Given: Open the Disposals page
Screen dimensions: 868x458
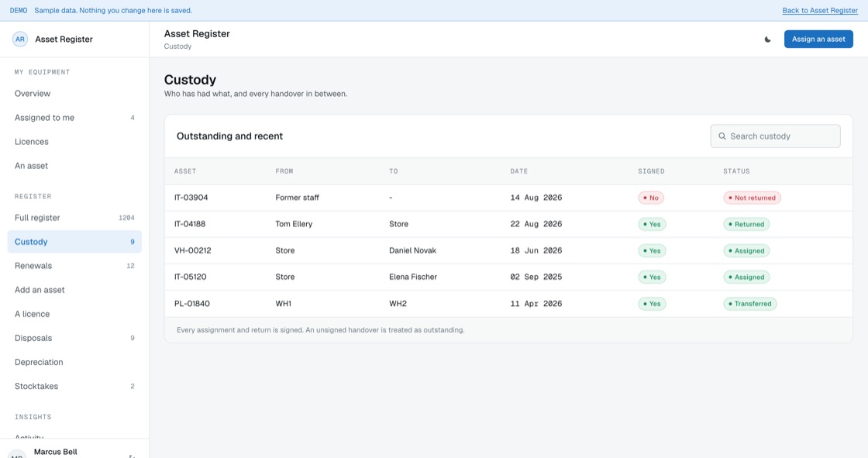Looking at the screenshot, I should (74, 338).
